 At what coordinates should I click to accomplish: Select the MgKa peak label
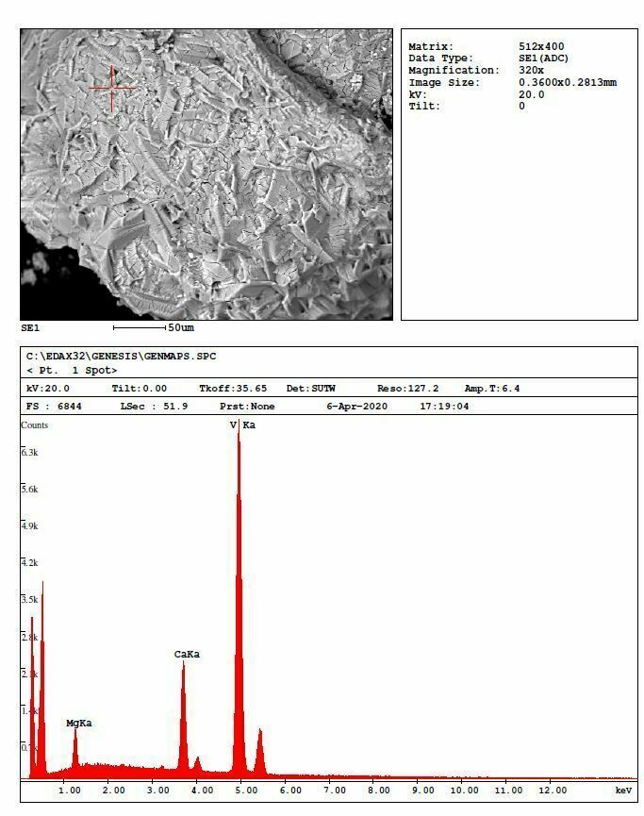[x=79, y=723]
